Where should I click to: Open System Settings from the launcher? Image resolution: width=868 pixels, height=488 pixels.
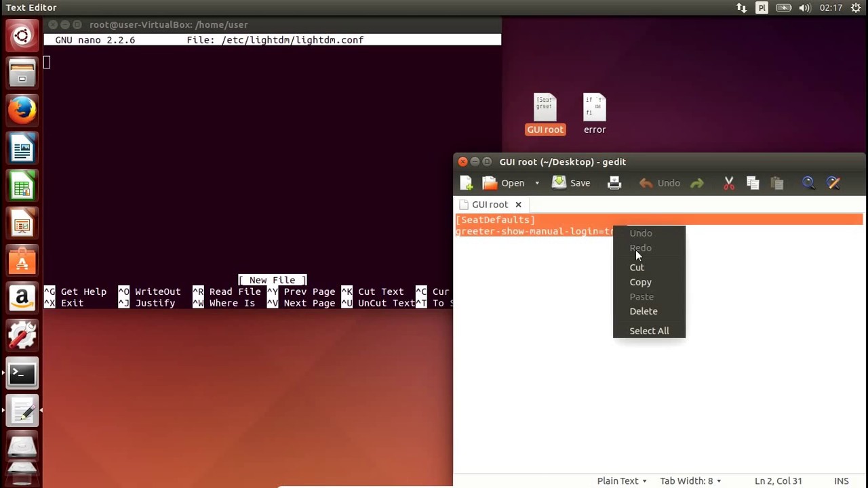22,336
